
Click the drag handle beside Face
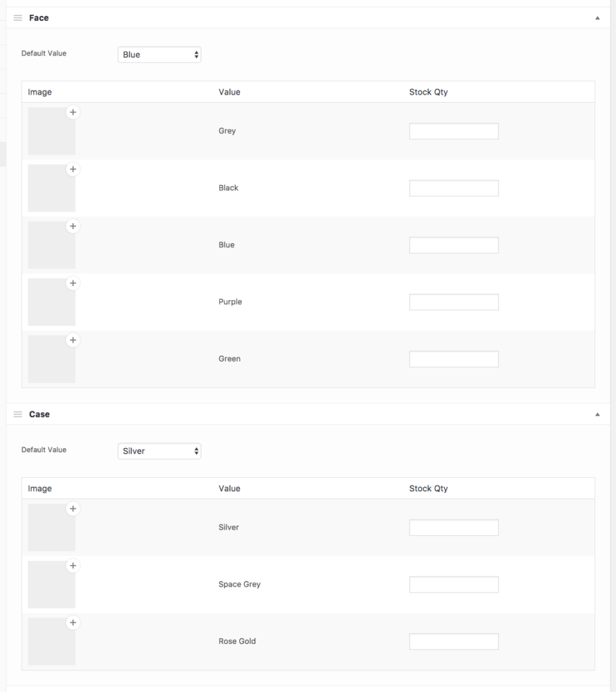coord(18,18)
